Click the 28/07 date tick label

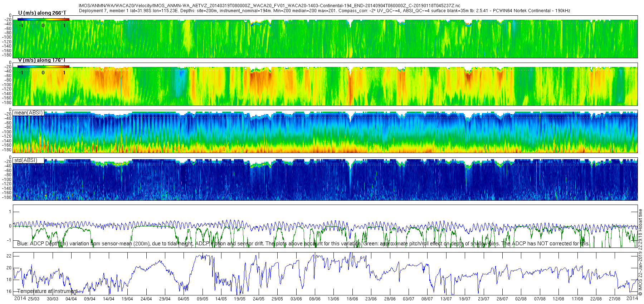(x=502, y=299)
